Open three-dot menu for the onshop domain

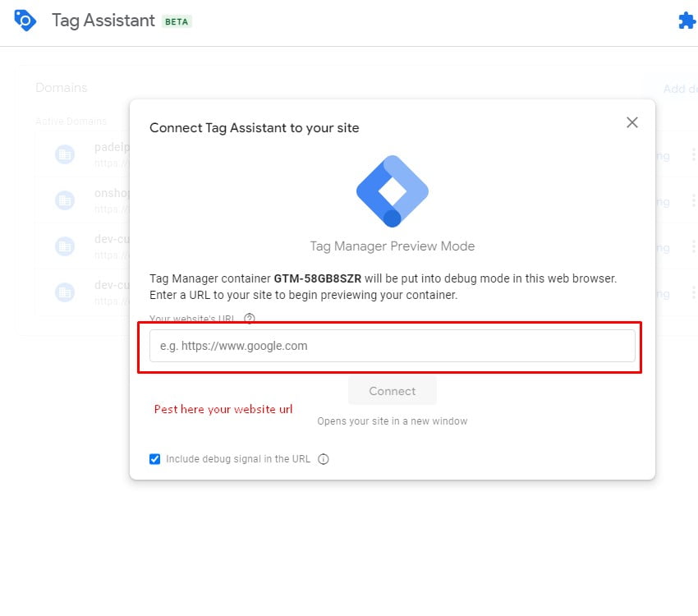pyautogui.click(x=693, y=200)
